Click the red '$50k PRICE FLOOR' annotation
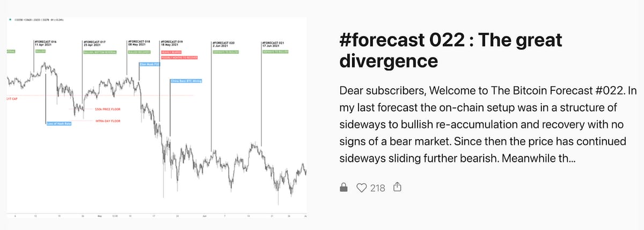The image size is (644, 230). 108,109
